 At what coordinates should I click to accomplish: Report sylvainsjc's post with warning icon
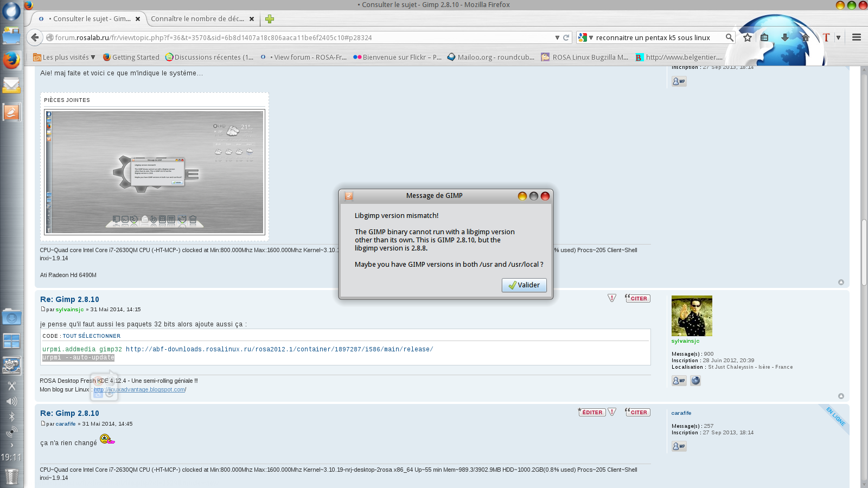(612, 298)
